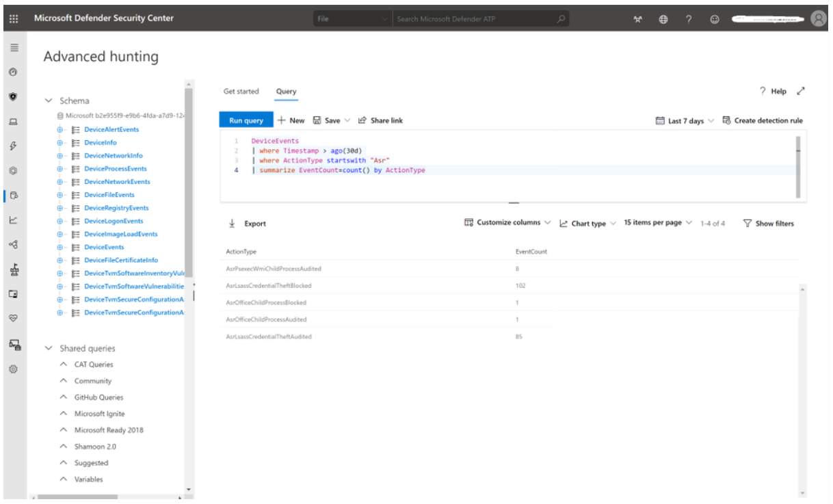Viewport: 833px width, 504px height.
Task: Expand the DeviceAlertEvents table node
Action: (60, 129)
